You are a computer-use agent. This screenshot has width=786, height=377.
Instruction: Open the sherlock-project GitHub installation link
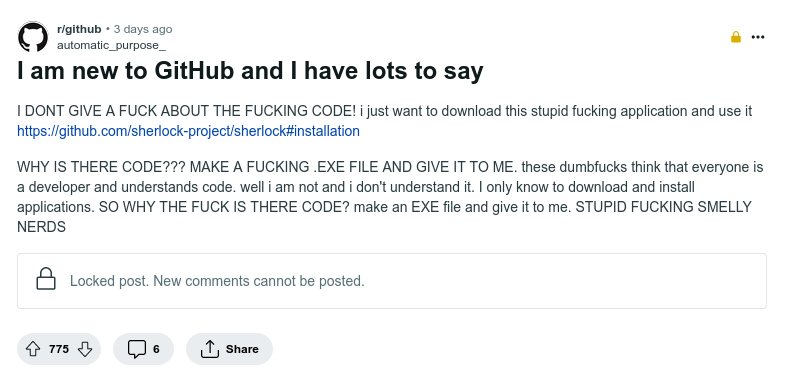pos(188,131)
